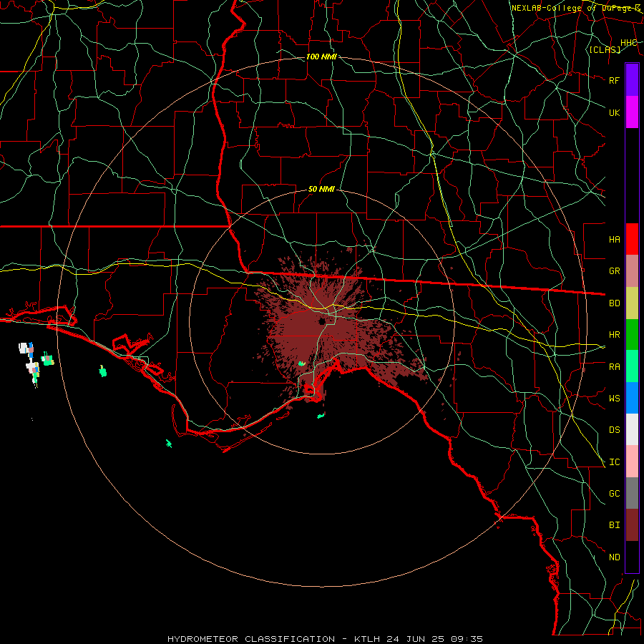The image size is (644, 644).
Task: Pick the dark green HR legend swatch
Action: (632, 334)
